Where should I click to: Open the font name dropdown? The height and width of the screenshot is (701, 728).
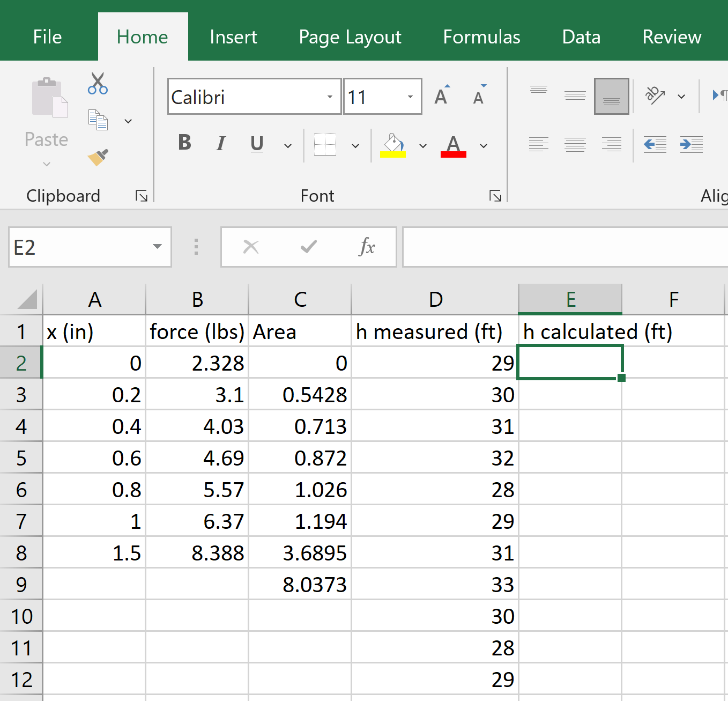pyautogui.click(x=329, y=97)
